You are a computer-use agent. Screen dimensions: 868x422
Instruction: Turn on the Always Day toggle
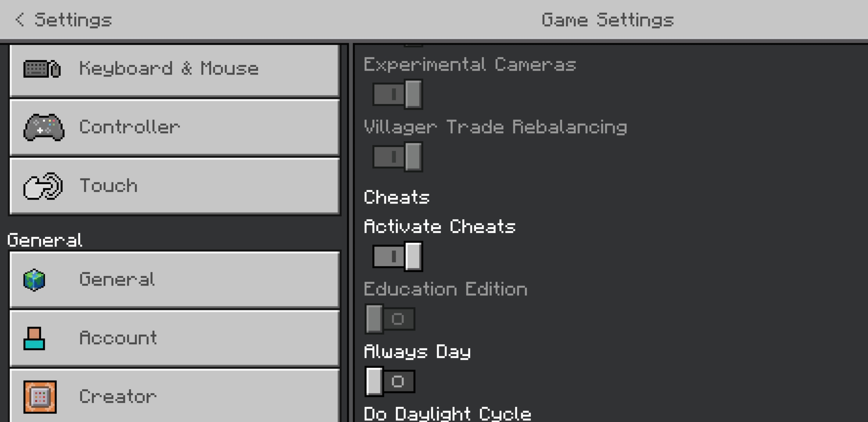pos(390,381)
